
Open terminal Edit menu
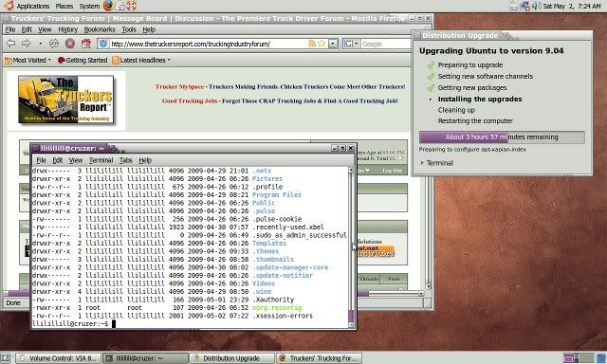(57, 160)
